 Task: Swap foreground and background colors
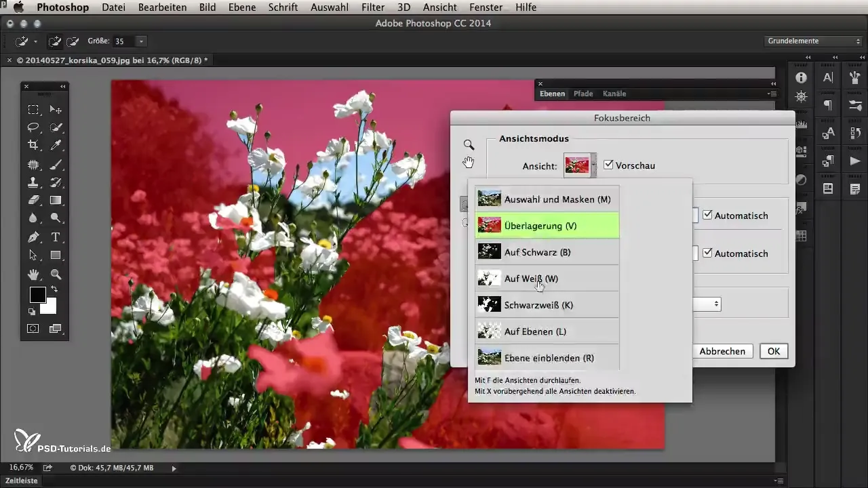point(54,289)
